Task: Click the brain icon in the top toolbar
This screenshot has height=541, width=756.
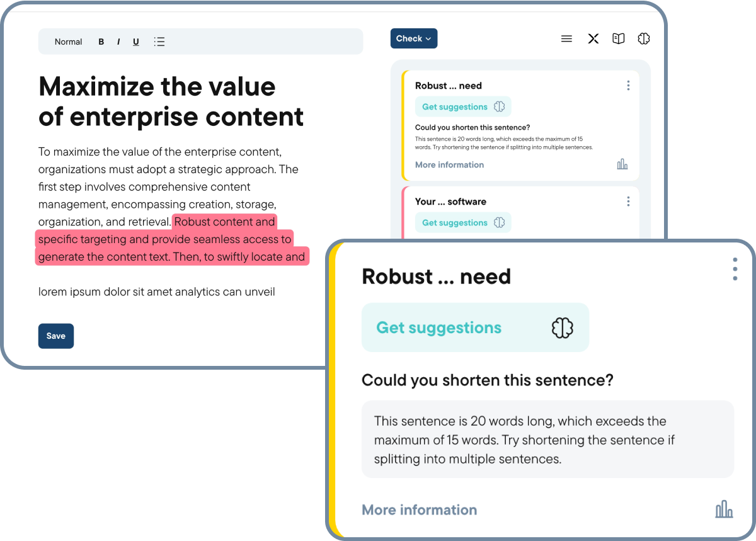Action: pos(643,38)
